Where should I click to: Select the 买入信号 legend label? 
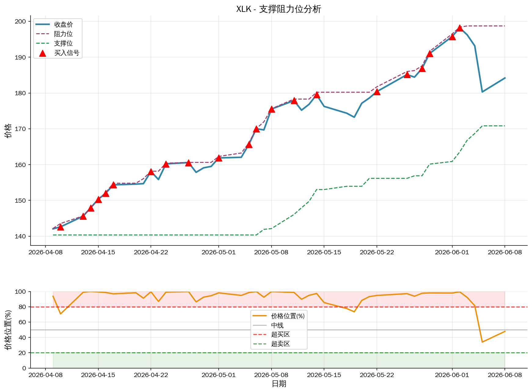(67, 53)
